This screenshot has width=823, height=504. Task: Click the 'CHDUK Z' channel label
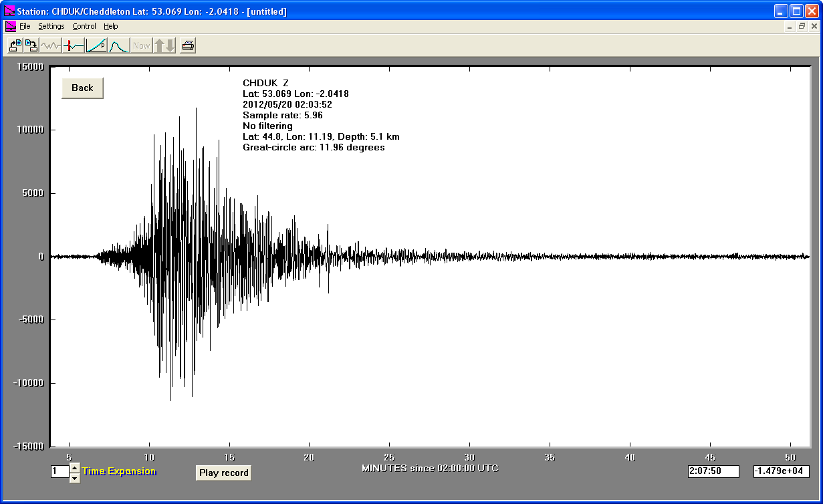pos(265,83)
